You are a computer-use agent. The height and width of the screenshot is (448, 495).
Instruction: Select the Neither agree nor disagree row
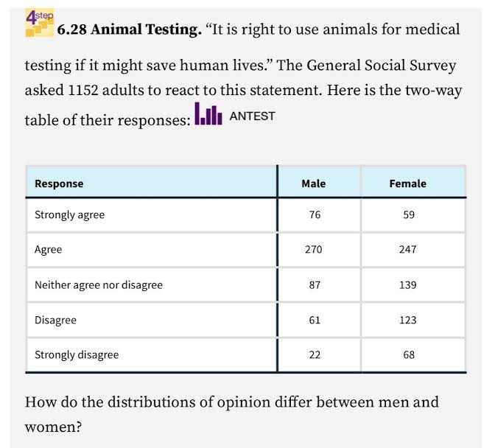click(x=99, y=284)
